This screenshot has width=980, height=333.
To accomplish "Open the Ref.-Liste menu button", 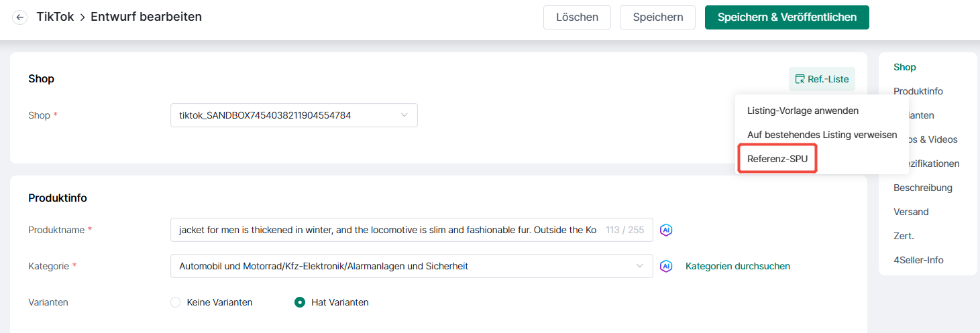I will click(822, 79).
